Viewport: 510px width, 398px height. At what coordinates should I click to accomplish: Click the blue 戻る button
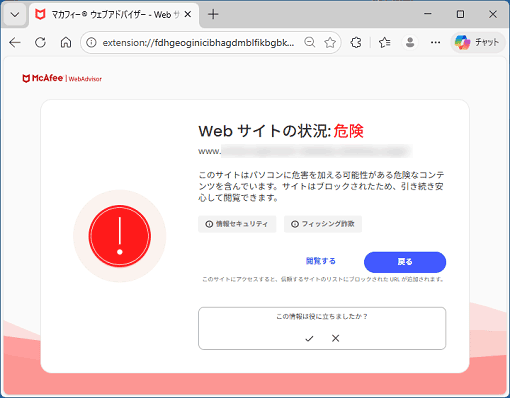[405, 262]
